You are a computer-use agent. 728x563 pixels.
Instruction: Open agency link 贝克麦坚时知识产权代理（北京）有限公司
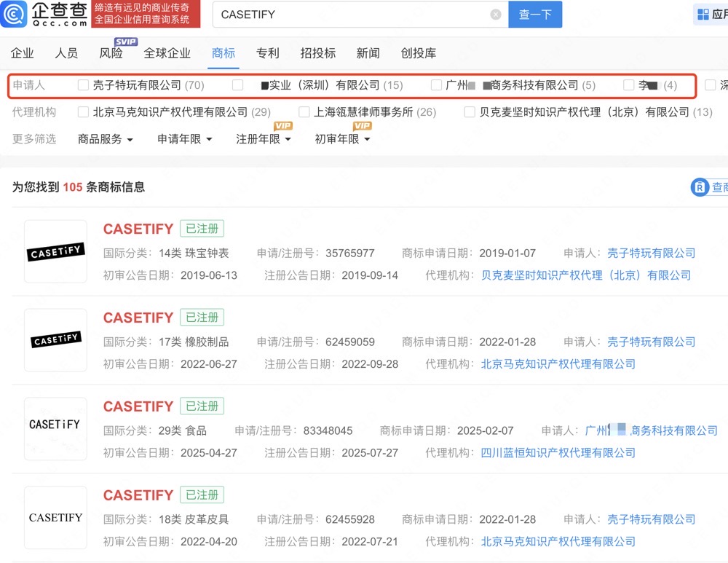tap(586, 275)
